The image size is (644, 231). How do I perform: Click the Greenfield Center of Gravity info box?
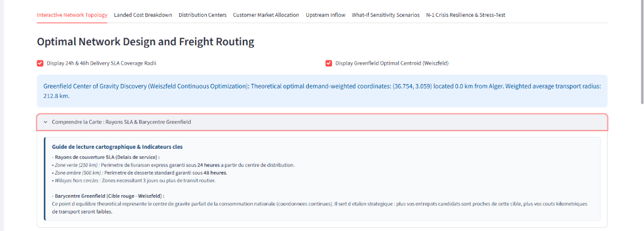pyautogui.click(x=322, y=92)
